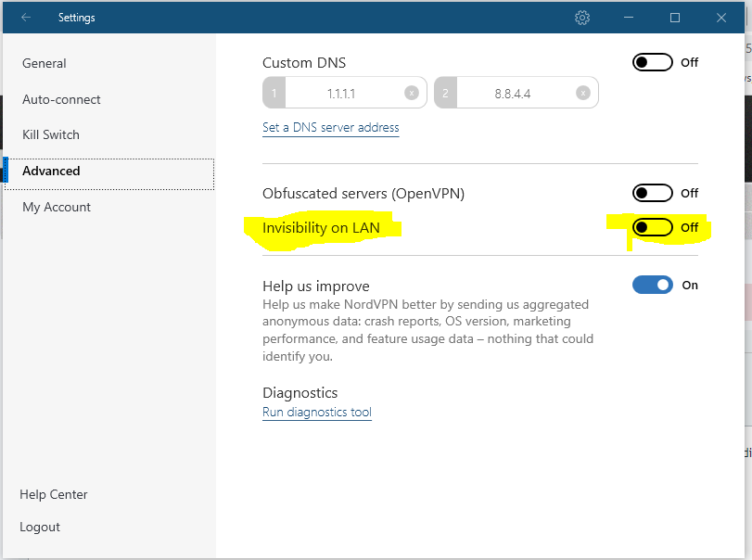Select Kill Switch settings
The height and width of the screenshot is (560, 752).
(51, 134)
